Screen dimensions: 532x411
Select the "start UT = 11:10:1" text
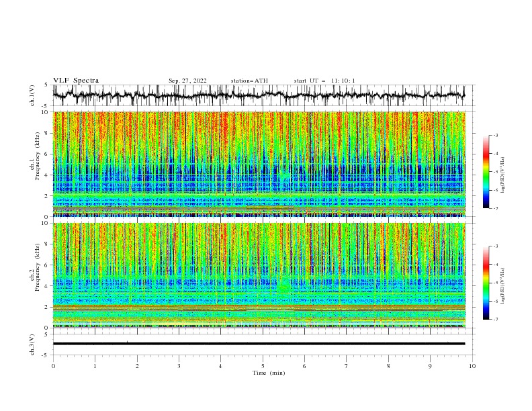click(324, 81)
